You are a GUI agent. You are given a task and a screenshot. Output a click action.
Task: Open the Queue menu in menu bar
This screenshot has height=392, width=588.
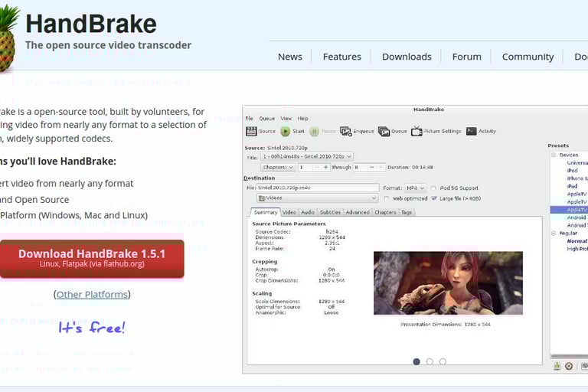click(x=267, y=119)
